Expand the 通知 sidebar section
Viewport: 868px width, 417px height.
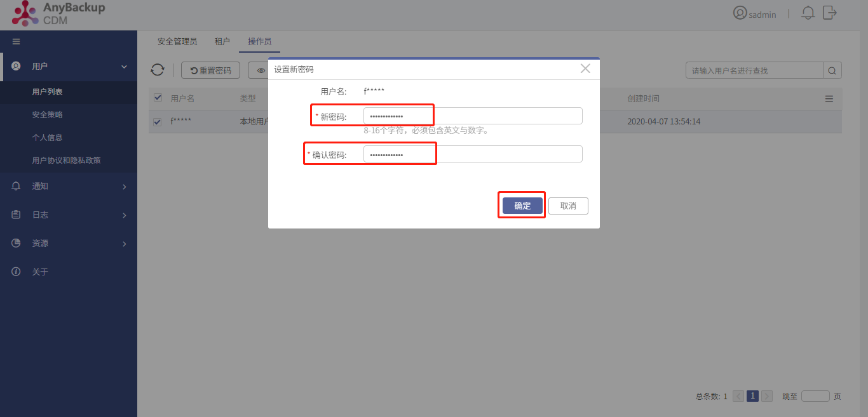[x=69, y=187]
